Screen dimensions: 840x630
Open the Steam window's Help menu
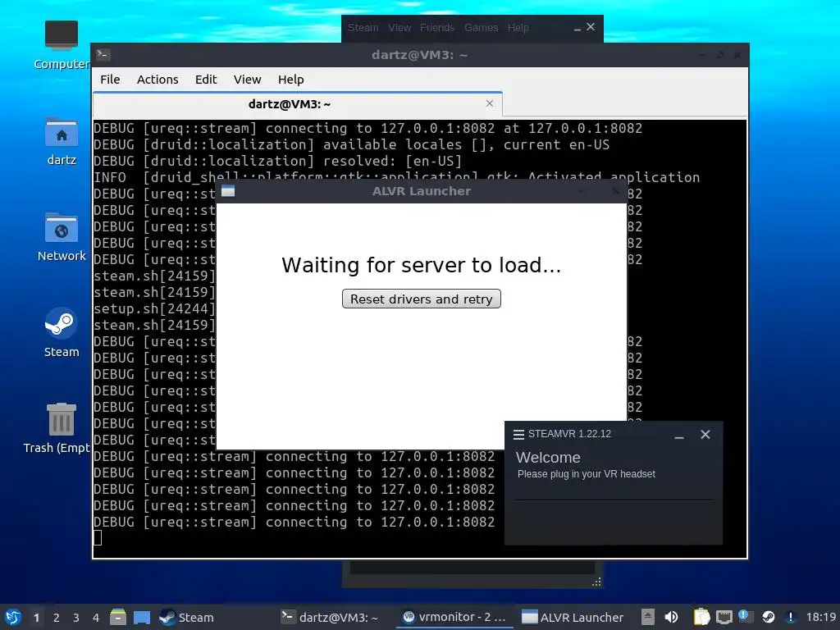click(x=518, y=27)
